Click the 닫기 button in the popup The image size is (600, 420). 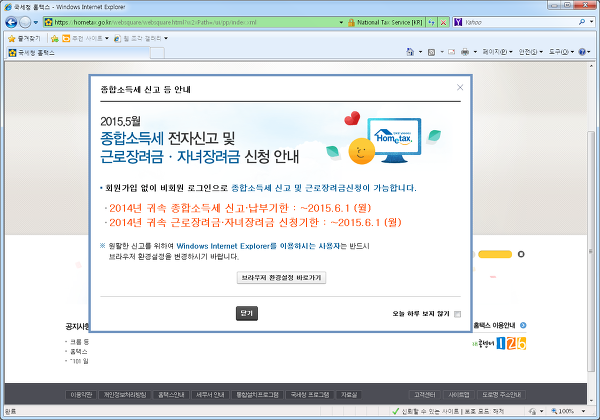pyautogui.click(x=247, y=313)
